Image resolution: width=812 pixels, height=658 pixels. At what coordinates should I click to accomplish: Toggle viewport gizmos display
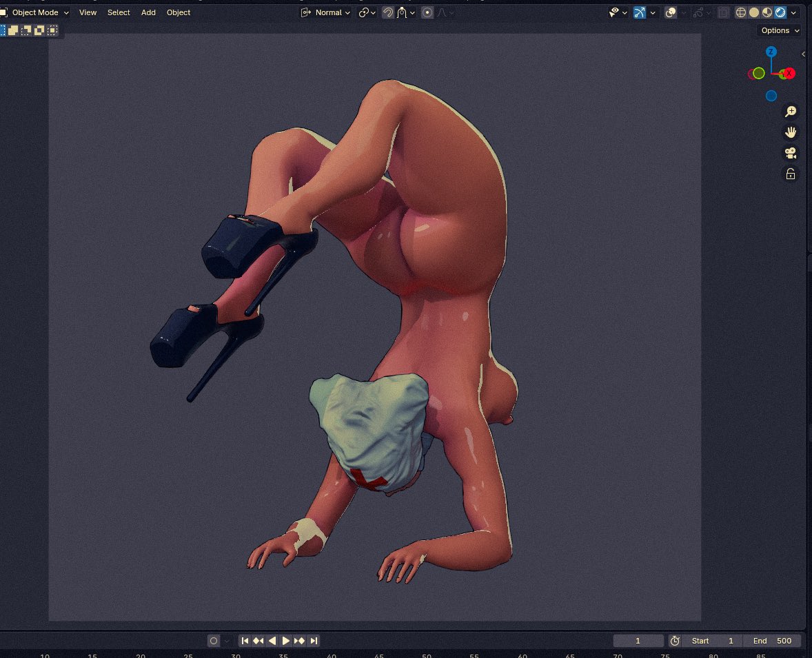click(x=640, y=12)
